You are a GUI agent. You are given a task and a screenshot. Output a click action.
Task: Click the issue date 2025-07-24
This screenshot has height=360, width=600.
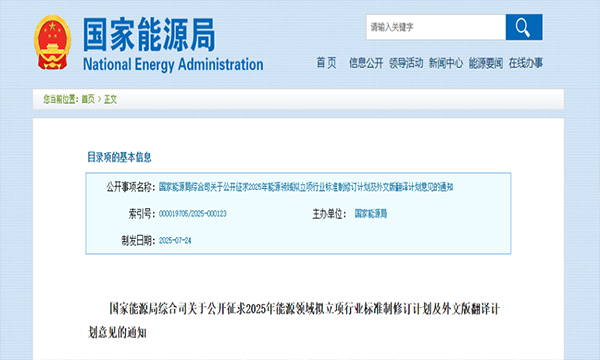click(175, 241)
